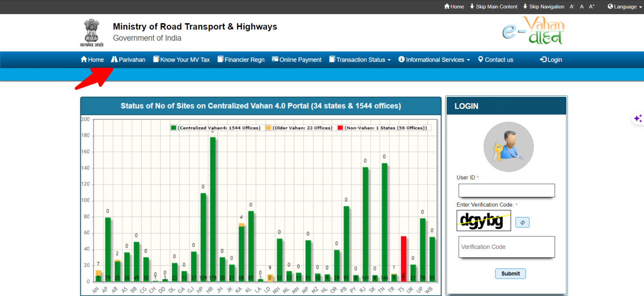
Task: Open the Language dropdown
Action: point(625,6)
